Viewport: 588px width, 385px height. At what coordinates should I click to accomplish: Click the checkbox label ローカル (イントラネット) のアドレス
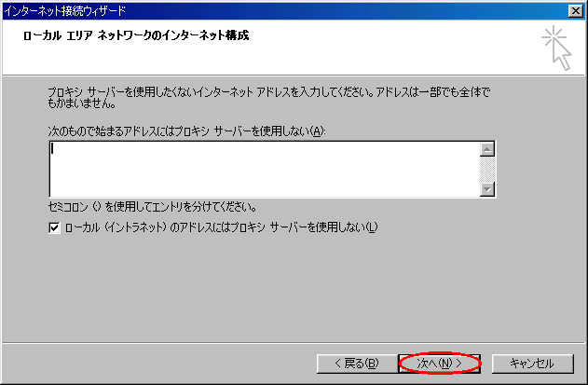pyautogui.click(x=221, y=227)
